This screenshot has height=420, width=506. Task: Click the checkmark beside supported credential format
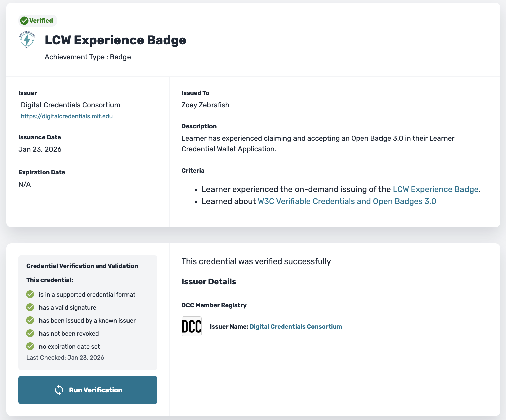point(30,294)
